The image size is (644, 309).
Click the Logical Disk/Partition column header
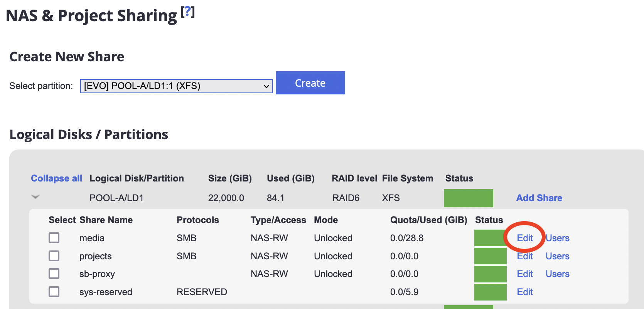pos(137,178)
